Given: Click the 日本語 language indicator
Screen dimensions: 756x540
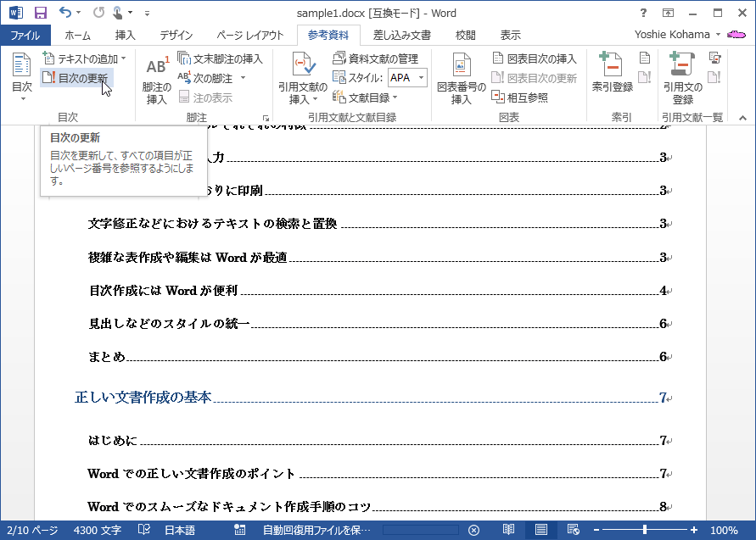Looking at the screenshot, I should [180, 531].
